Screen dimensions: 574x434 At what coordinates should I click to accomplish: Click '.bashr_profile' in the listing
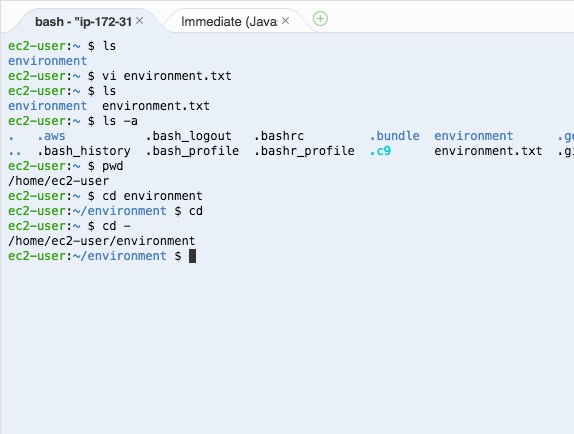pyautogui.click(x=304, y=151)
